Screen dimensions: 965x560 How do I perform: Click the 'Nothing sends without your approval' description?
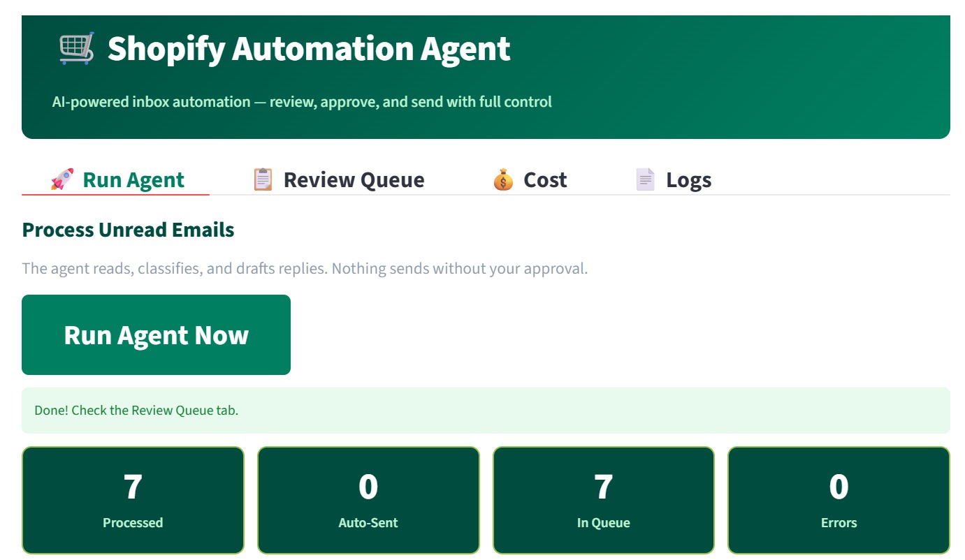pyautogui.click(x=305, y=268)
